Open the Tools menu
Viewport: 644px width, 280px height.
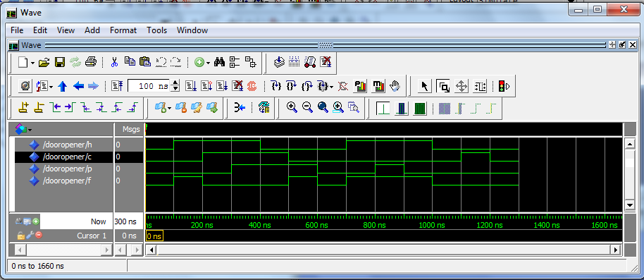point(157,30)
